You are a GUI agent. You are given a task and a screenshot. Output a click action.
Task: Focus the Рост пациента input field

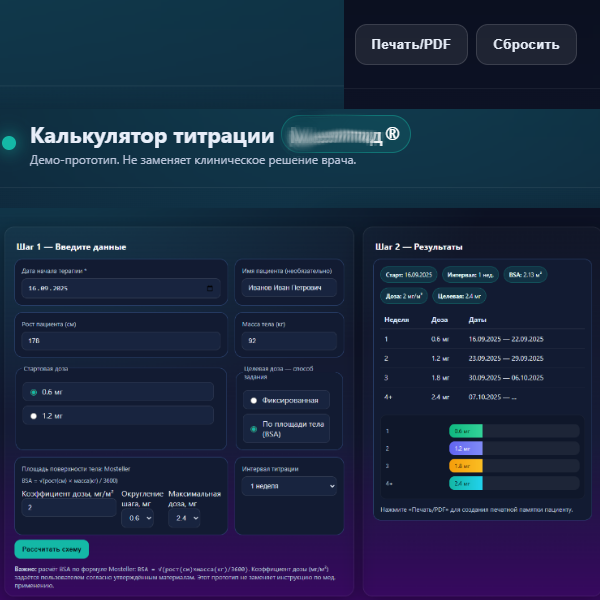(120, 341)
